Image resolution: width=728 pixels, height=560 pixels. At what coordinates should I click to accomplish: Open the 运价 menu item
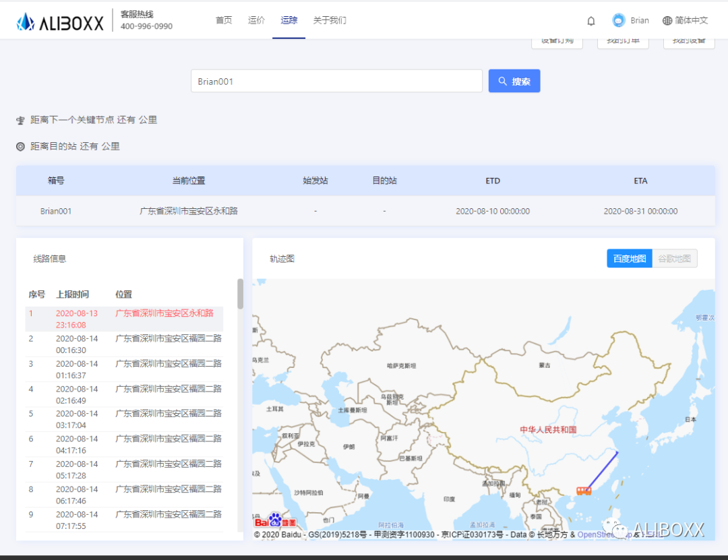pos(256,20)
